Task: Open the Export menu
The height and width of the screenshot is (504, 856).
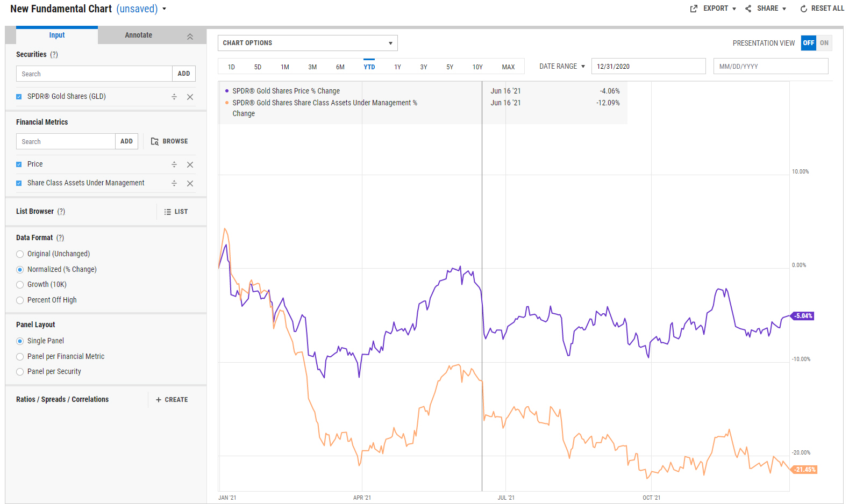Action: [x=713, y=9]
